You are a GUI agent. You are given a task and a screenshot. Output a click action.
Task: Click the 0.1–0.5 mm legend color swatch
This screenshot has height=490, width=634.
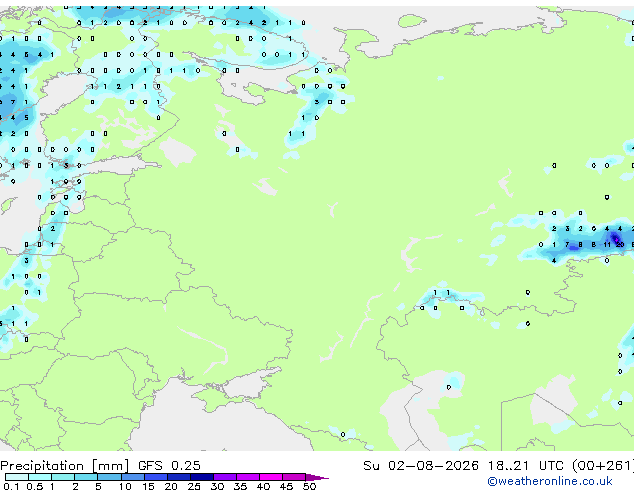pyautogui.click(x=17, y=477)
